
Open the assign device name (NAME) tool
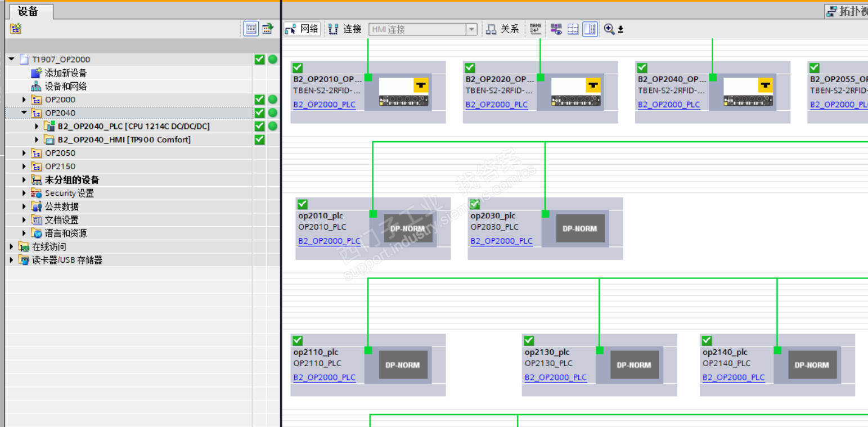coord(536,29)
